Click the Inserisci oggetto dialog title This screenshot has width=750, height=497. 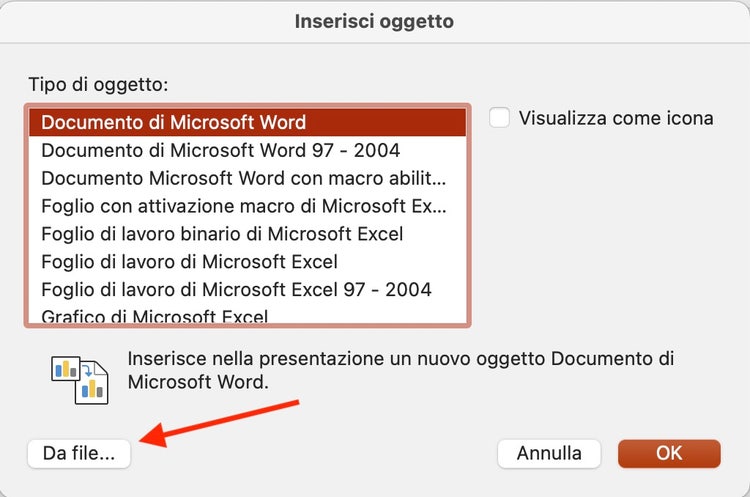click(374, 22)
